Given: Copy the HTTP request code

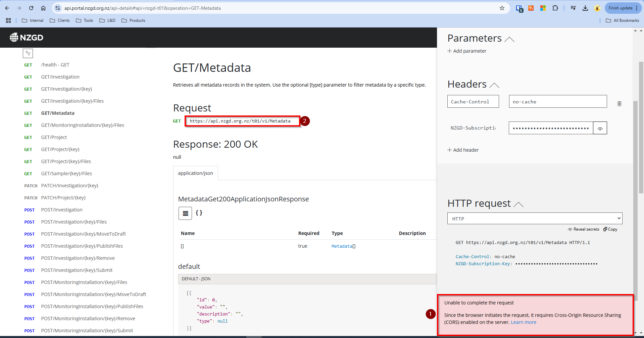Looking at the screenshot, I should [610, 229].
